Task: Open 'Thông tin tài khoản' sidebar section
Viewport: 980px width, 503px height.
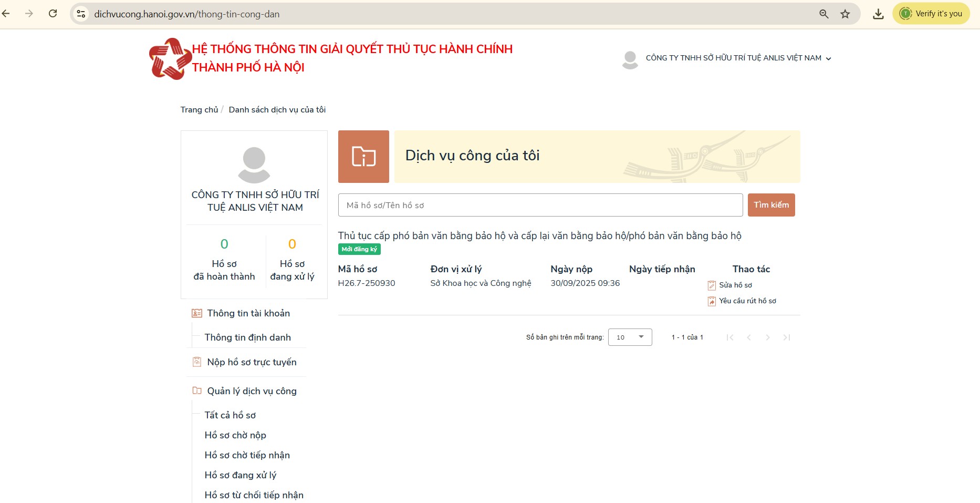Action: click(248, 313)
